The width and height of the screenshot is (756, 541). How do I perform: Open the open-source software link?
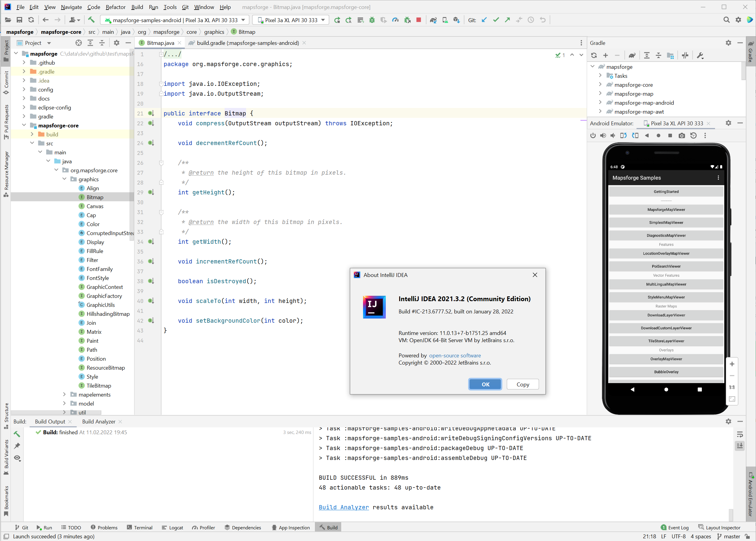tap(455, 356)
